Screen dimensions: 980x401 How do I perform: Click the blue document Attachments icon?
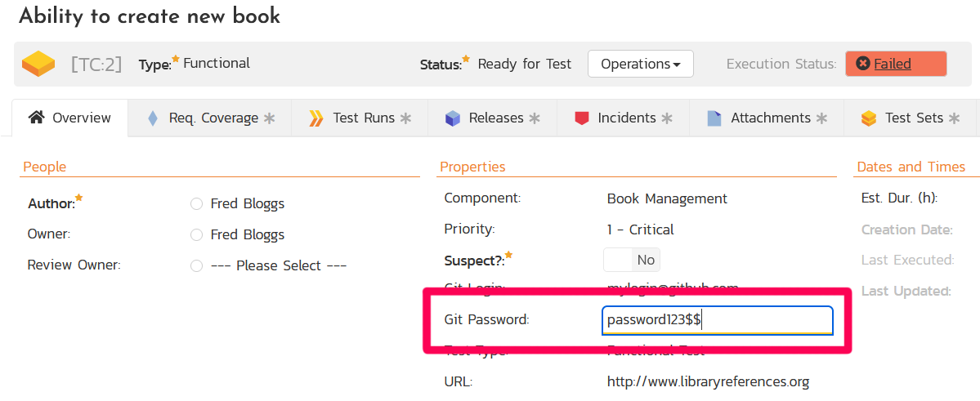pos(714,118)
